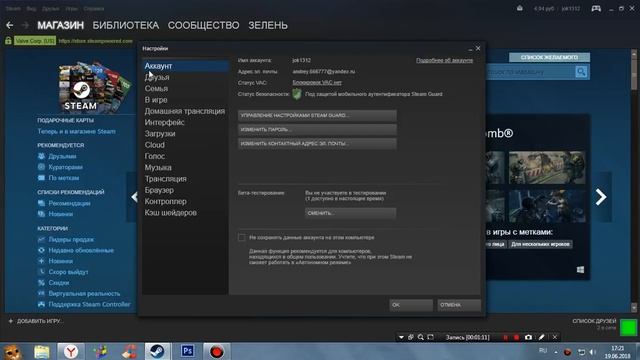
Task: Click the RU language indicator in tray
Action: point(542,351)
